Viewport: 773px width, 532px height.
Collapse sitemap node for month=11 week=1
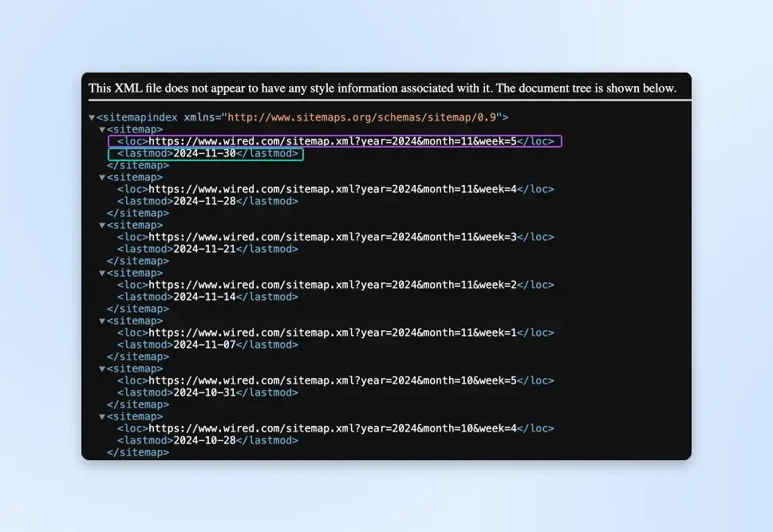point(102,321)
